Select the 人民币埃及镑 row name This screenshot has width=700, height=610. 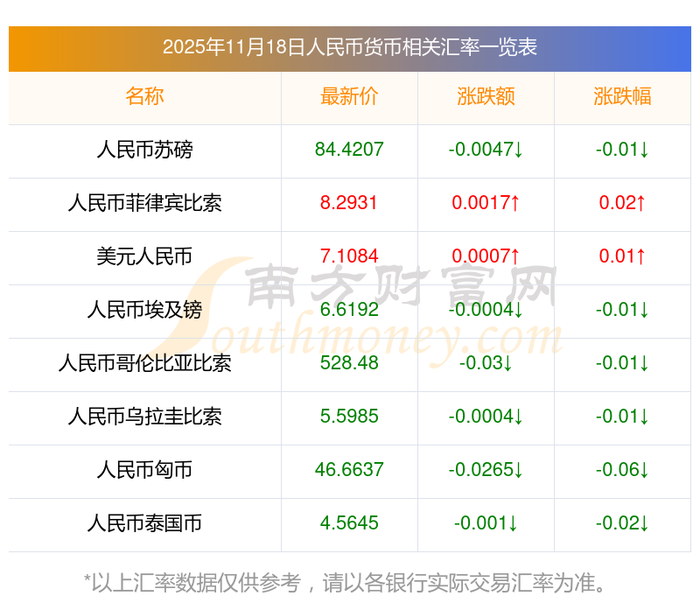(144, 310)
